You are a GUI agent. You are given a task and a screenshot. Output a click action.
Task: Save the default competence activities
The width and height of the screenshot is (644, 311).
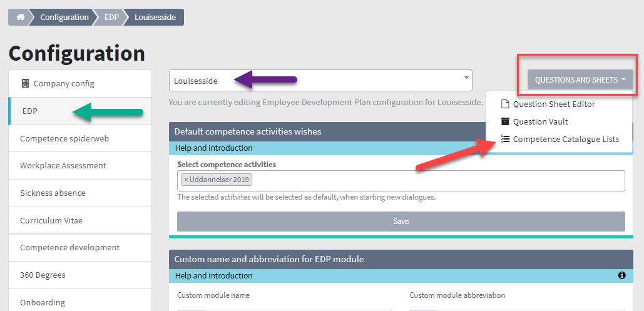tap(401, 222)
